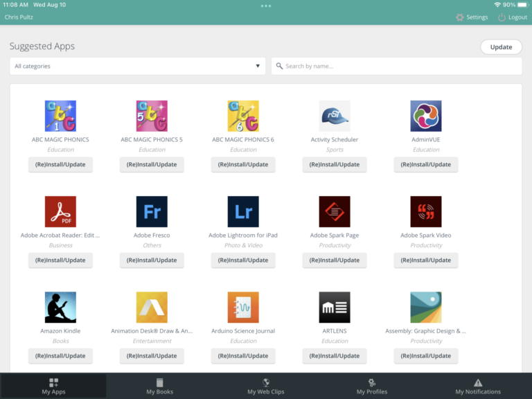This screenshot has height=399, width=532.
Task: Click Logout in the header
Action: (513, 17)
